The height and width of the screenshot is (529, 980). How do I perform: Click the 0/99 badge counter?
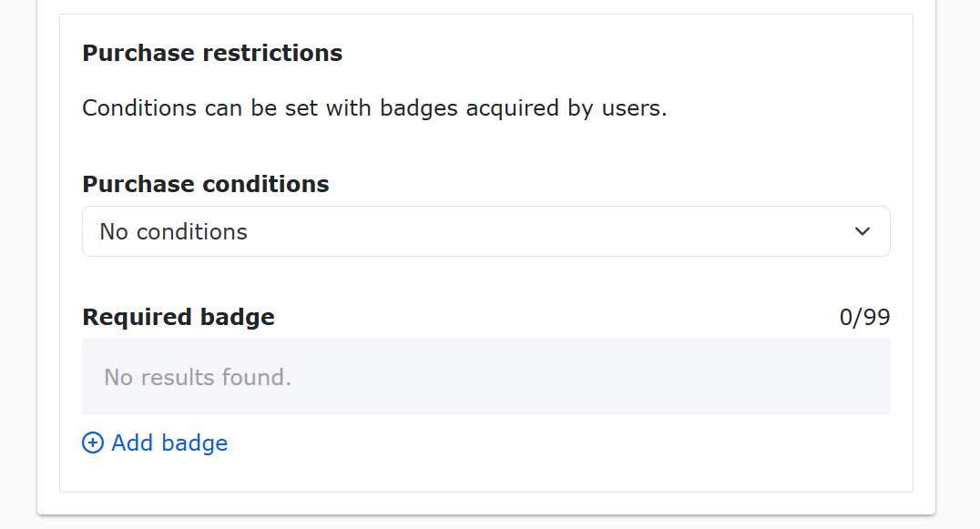(x=864, y=317)
